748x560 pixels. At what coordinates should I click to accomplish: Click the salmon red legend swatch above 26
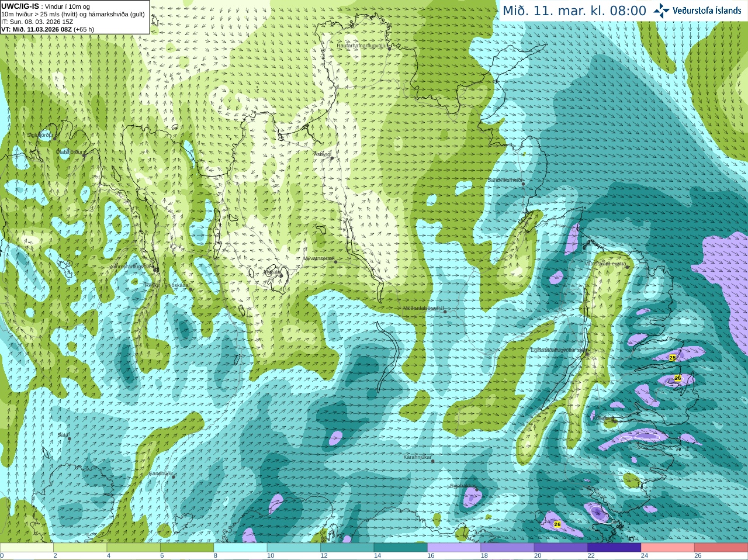[x=721, y=548]
